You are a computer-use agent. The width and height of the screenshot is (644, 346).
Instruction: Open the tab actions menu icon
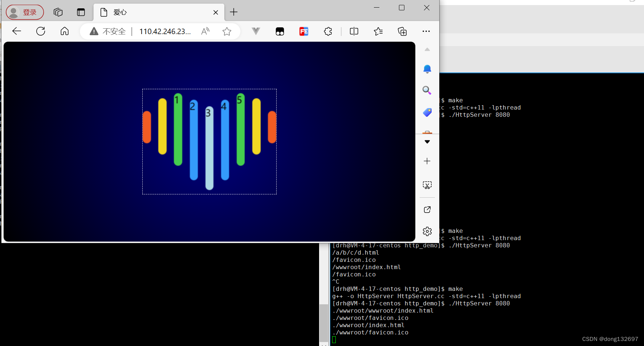click(81, 12)
